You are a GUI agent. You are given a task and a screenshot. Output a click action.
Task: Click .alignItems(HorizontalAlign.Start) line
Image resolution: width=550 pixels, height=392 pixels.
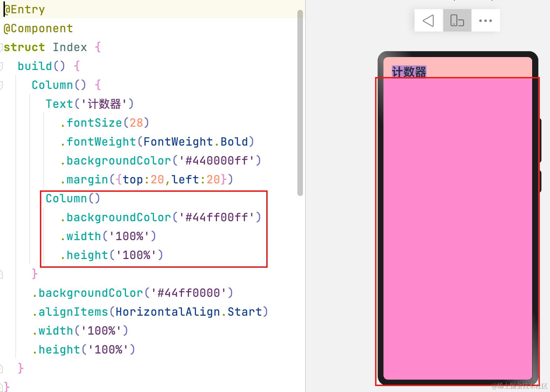[x=150, y=312]
